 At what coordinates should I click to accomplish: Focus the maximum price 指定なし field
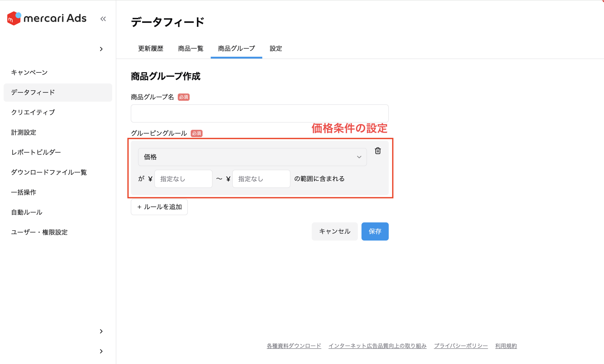pos(261,179)
